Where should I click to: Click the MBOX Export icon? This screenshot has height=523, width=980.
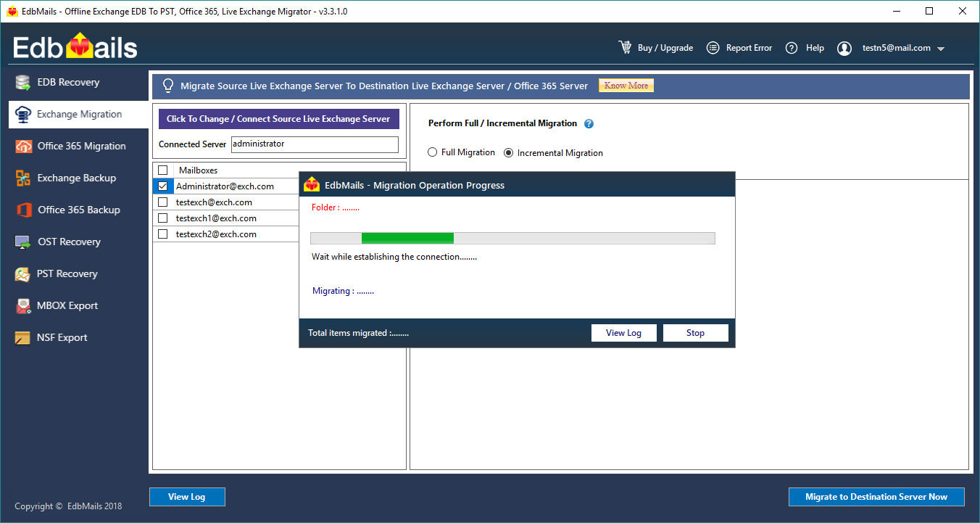(23, 306)
